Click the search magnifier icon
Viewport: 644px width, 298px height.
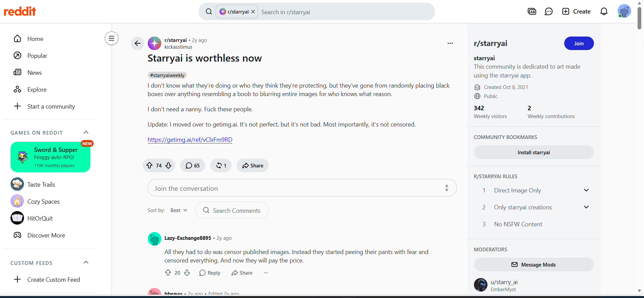click(x=209, y=12)
